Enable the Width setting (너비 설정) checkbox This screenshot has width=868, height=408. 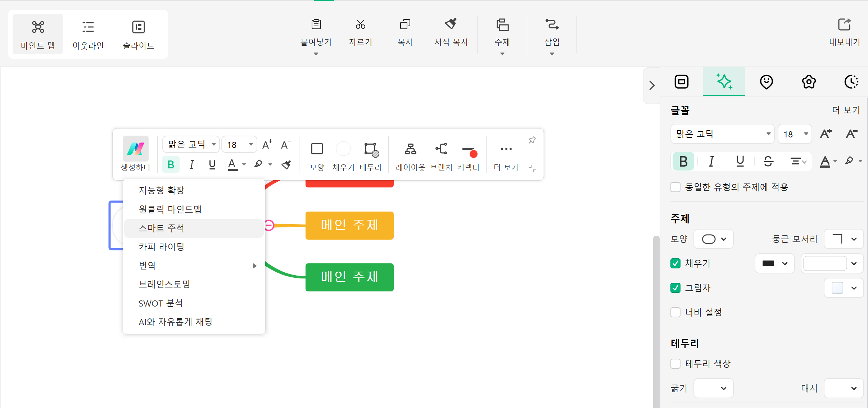click(x=675, y=312)
